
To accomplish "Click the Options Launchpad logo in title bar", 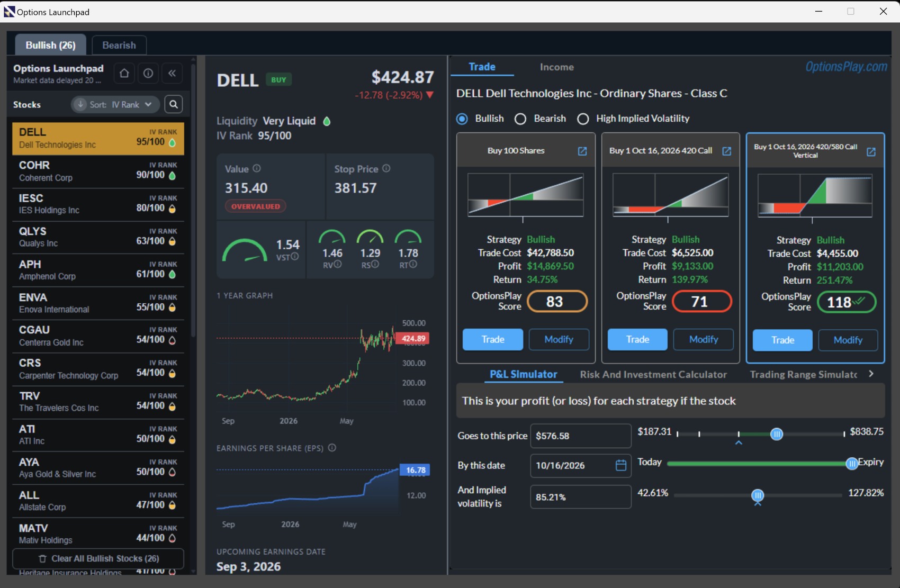I will pyautogui.click(x=9, y=11).
